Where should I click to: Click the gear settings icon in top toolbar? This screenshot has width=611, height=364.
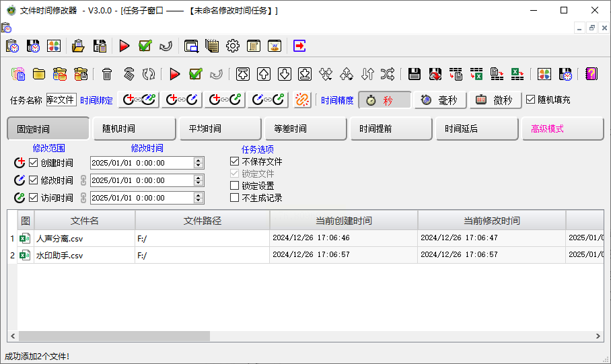[x=233, y=46]
